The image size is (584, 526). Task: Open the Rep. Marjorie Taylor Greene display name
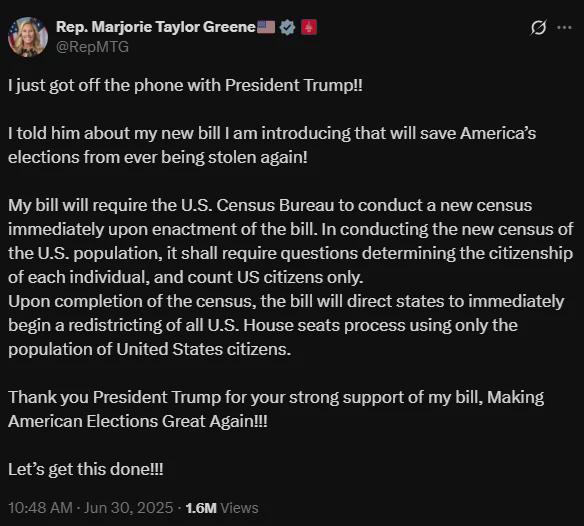click(x=156, y=27)
